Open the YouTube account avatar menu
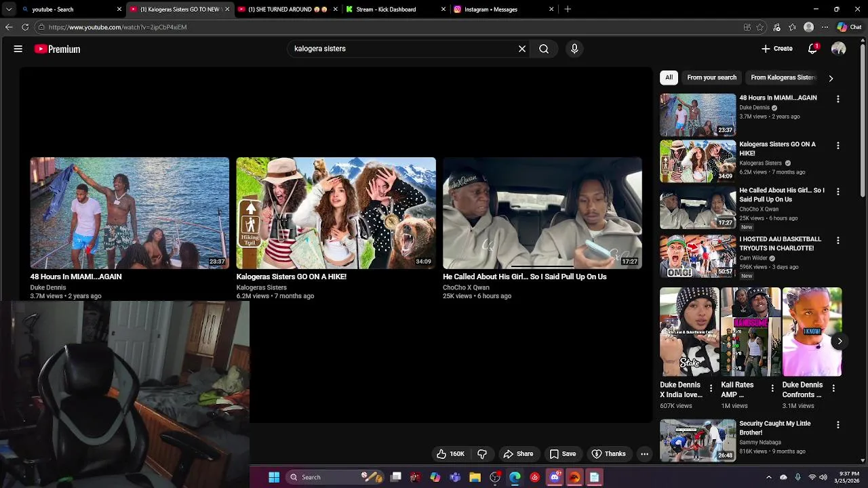 (839, 49)
